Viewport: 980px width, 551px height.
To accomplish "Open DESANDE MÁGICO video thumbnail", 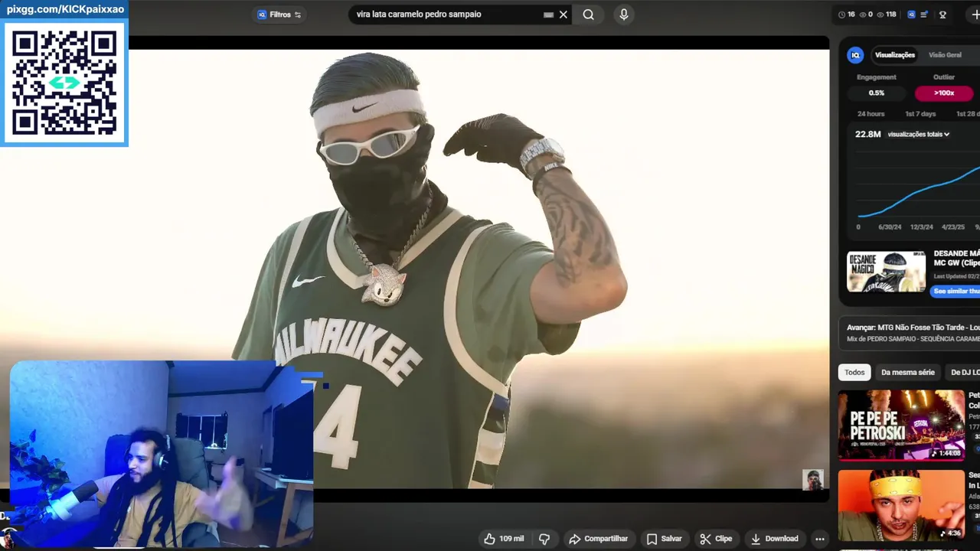I will 886,272.
